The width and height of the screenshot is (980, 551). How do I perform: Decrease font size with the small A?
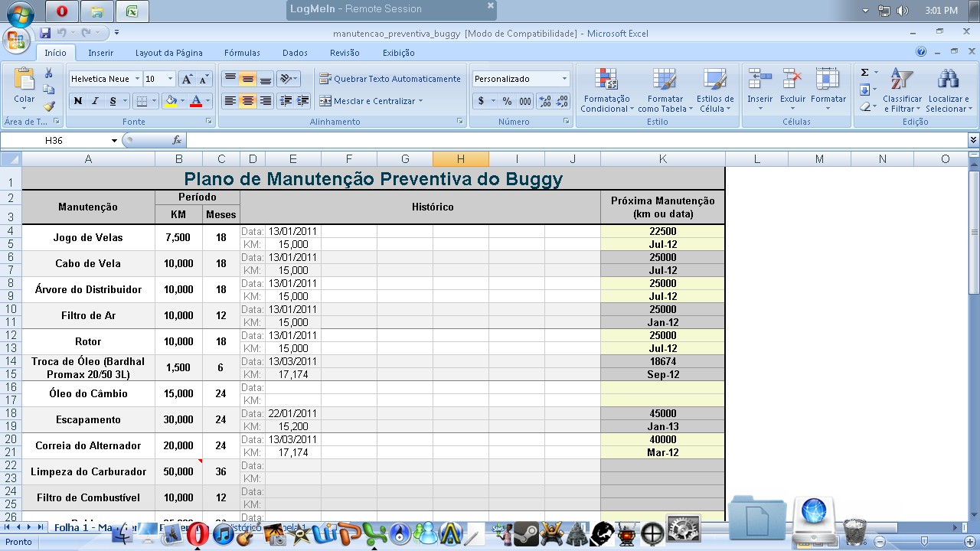pyautogui.click(x=204, y=79)
